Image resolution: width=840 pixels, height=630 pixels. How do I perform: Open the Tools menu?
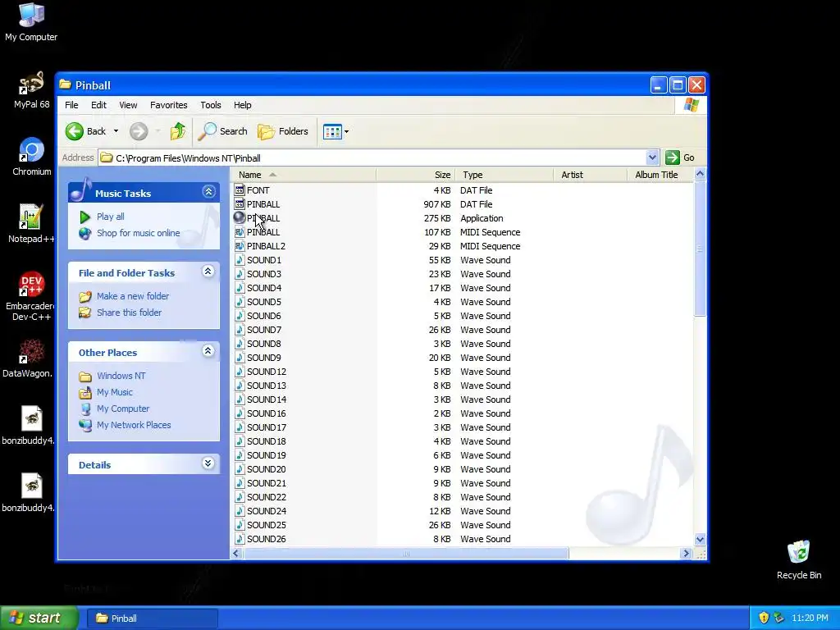point(211,105)
